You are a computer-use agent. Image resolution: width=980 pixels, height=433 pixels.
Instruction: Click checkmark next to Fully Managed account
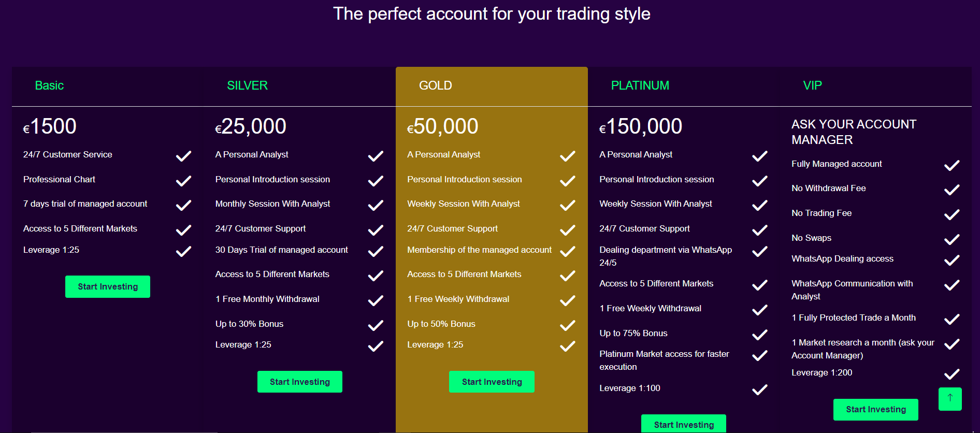coord(952,165)
